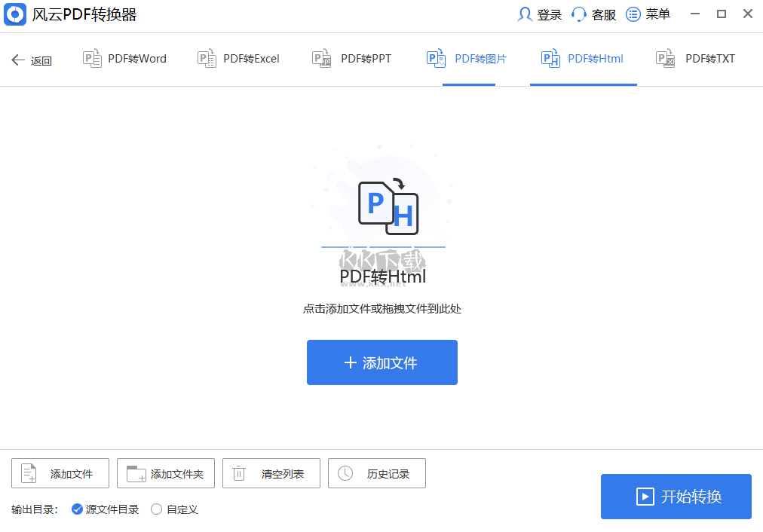Click the back arrow next to 返回
Screen dimensions: 763x532
pos(18,59)
